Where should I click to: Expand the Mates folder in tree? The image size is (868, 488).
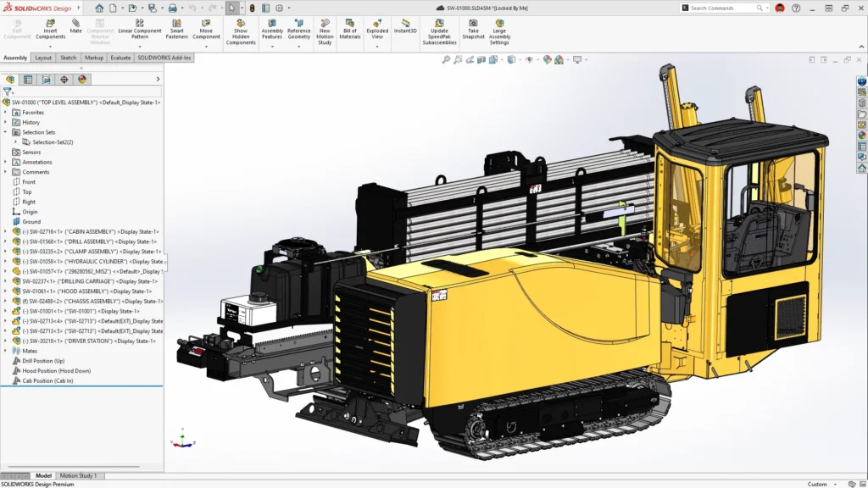(6, 350)
